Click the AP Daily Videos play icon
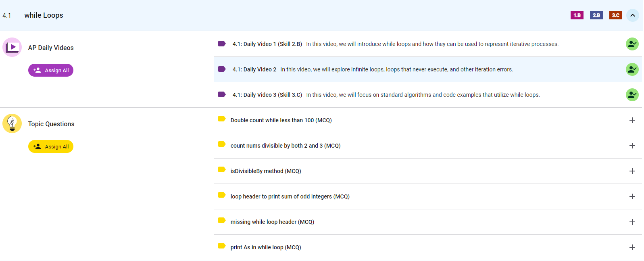 point(12,48)
